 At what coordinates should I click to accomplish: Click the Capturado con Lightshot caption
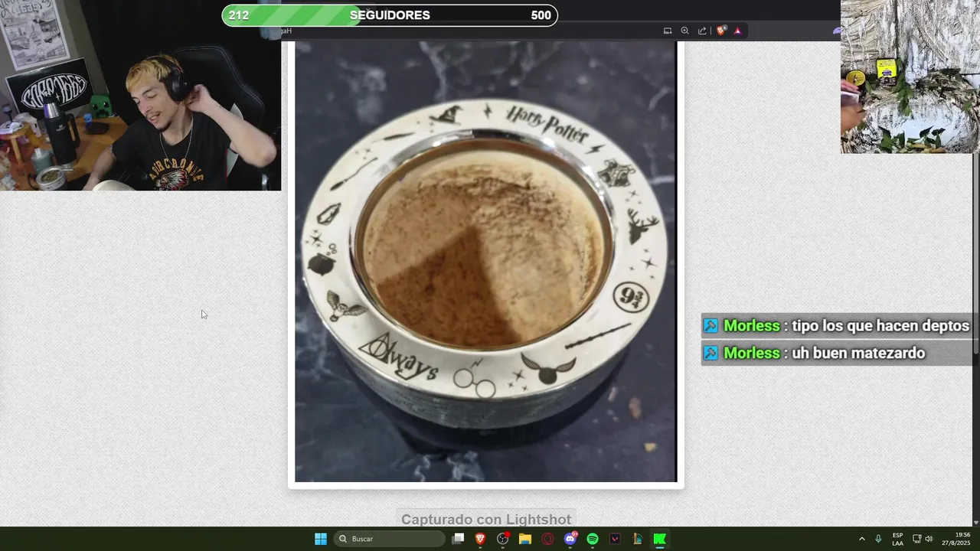pyautogui.click(x=486, y=520)
